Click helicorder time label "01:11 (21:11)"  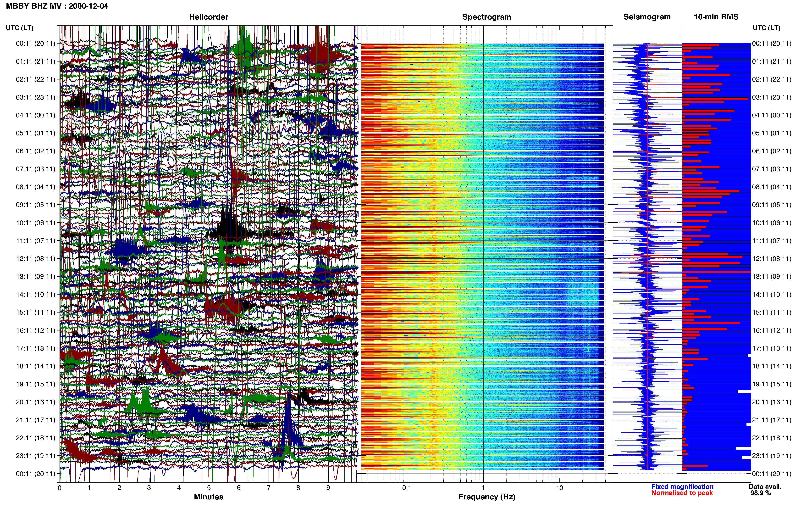point(36,61)
